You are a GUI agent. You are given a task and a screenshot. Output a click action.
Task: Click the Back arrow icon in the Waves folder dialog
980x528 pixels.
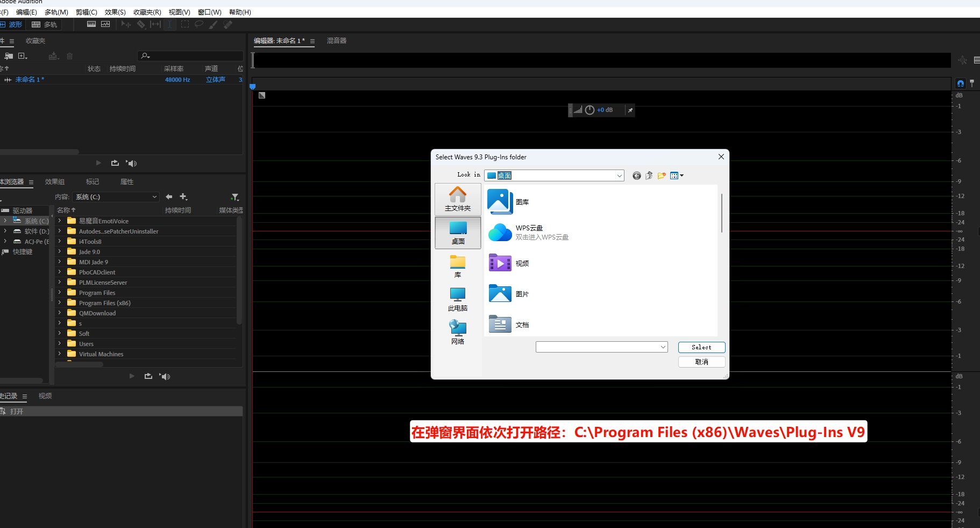[x=637, y=175]
